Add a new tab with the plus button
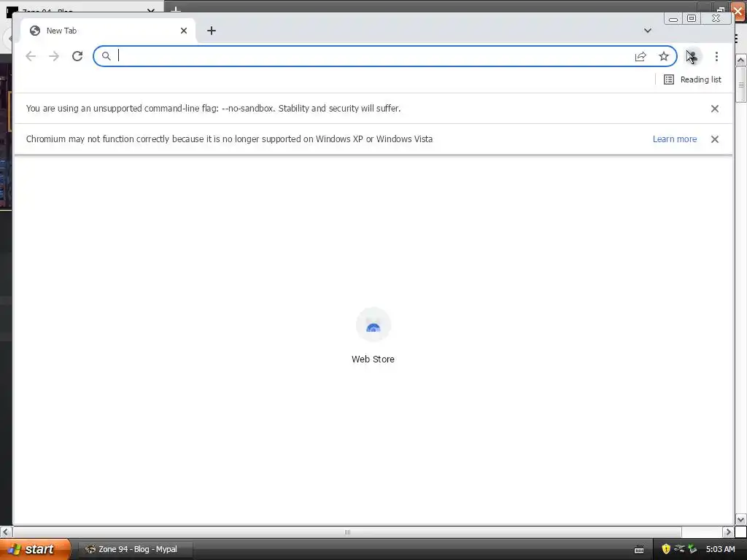Screen dimensions: 747x560 (212, 31)
